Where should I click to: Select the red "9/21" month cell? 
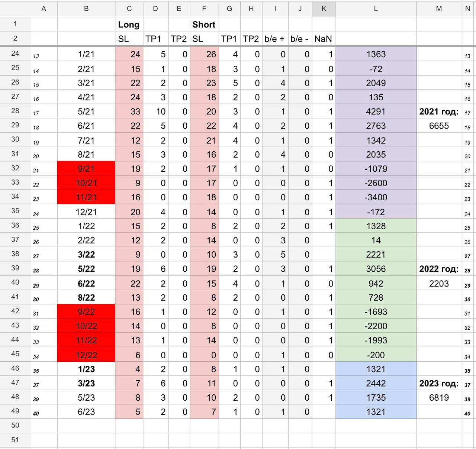click(86, 169)
